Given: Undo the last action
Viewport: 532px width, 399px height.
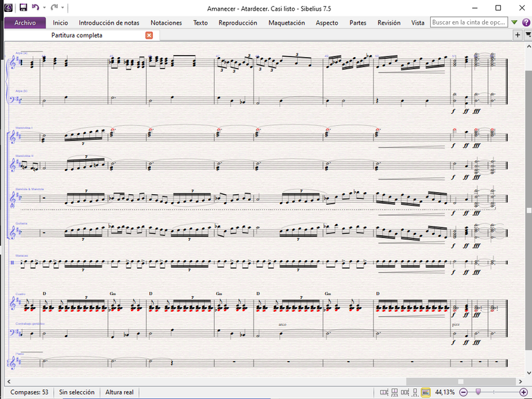Looking at the screenshot, I should (x=35, y=7).
